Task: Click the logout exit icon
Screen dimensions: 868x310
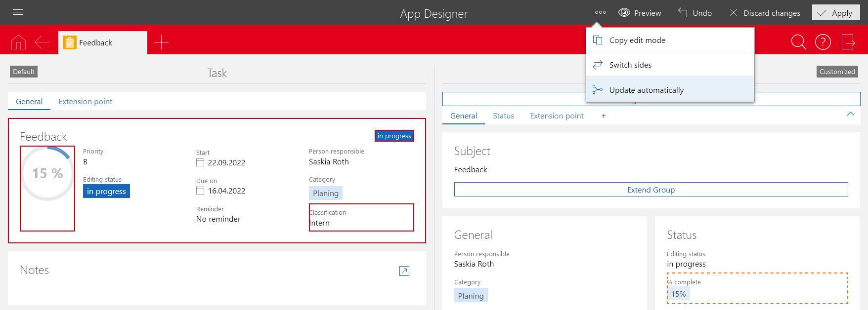Action: tap(848, 42)
